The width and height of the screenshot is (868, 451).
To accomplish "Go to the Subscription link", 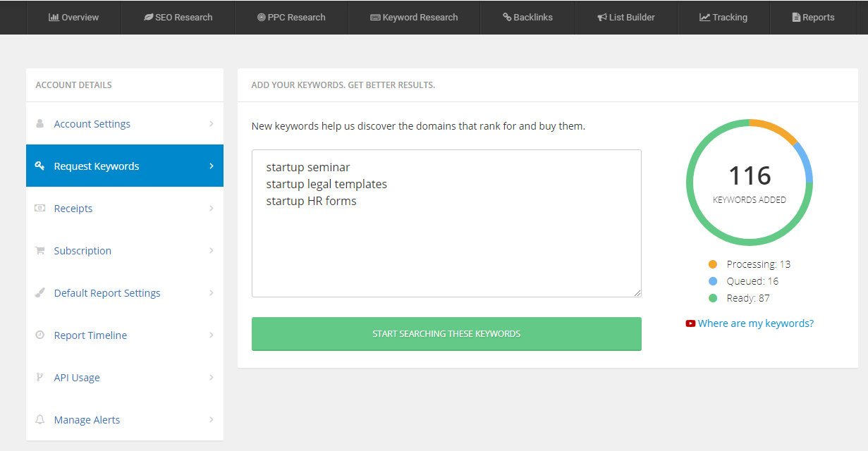I will click(x=82, y=251).
